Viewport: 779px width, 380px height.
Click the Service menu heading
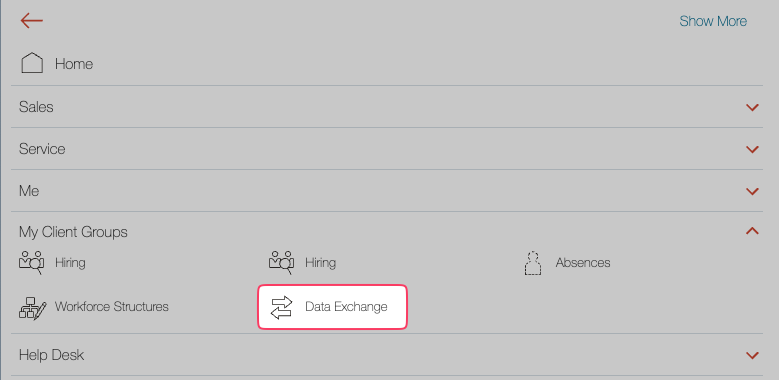[42, 149]
